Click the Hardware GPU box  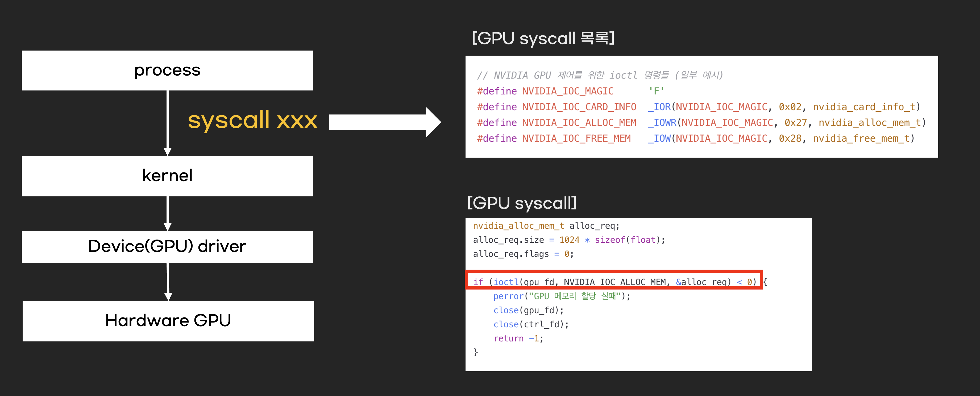168,321
